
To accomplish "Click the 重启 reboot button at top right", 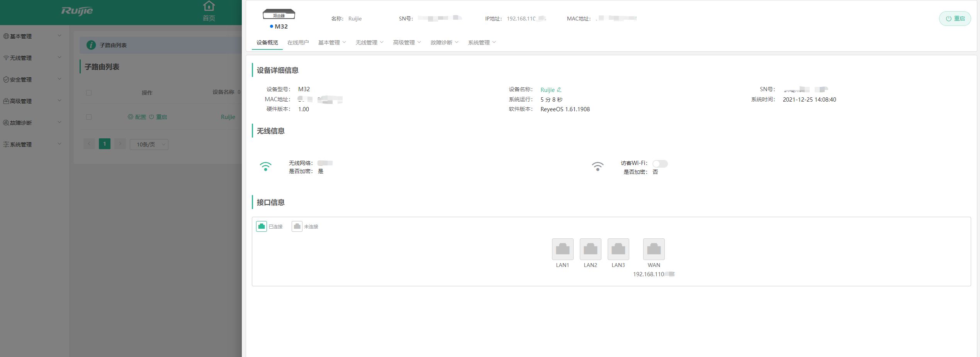I will (955, 19).
